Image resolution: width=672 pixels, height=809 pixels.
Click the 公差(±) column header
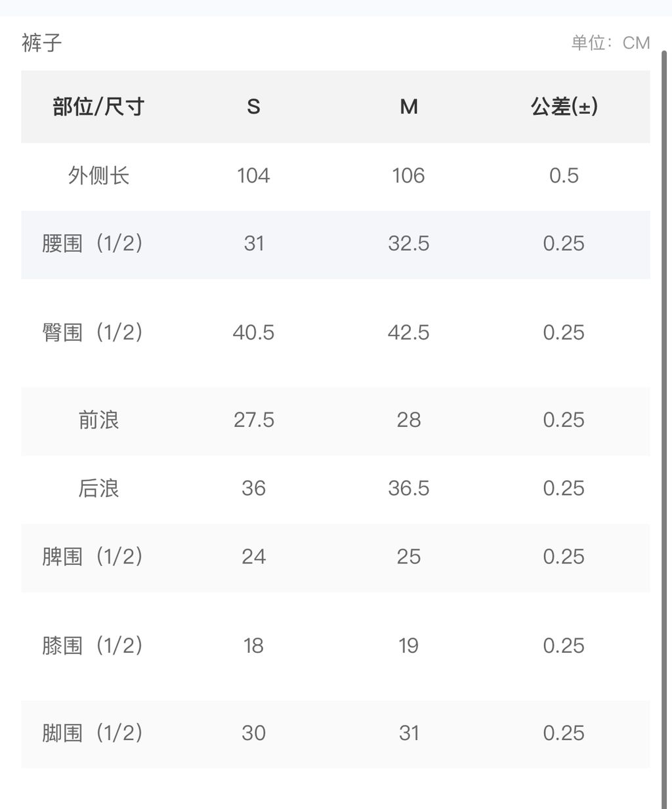point(564,106)
